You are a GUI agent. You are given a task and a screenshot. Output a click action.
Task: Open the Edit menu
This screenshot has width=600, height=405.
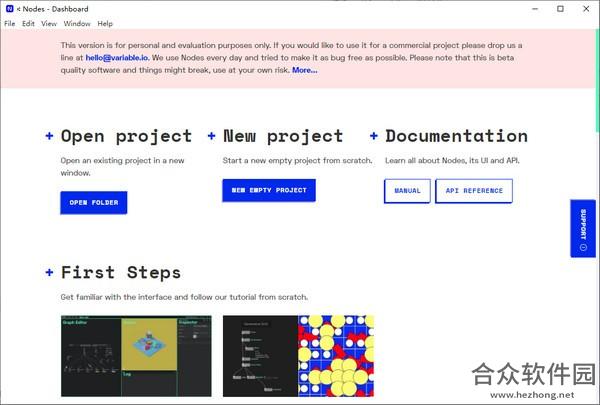28,24
